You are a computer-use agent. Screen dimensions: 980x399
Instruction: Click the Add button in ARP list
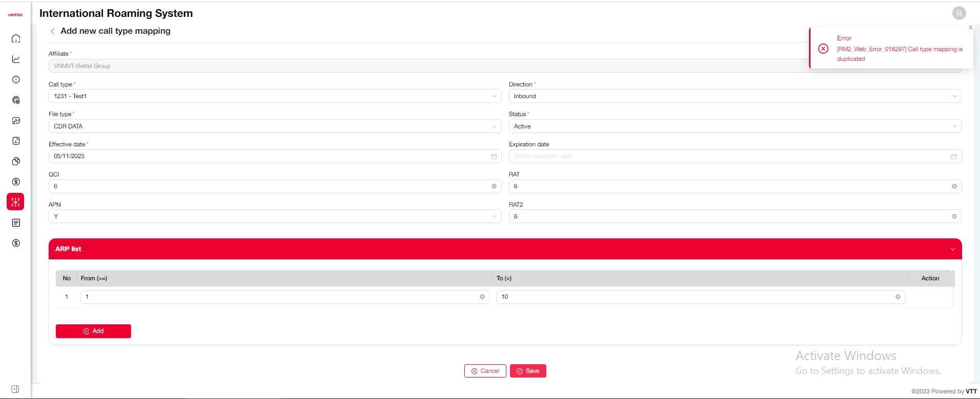[x=93, y=331]
